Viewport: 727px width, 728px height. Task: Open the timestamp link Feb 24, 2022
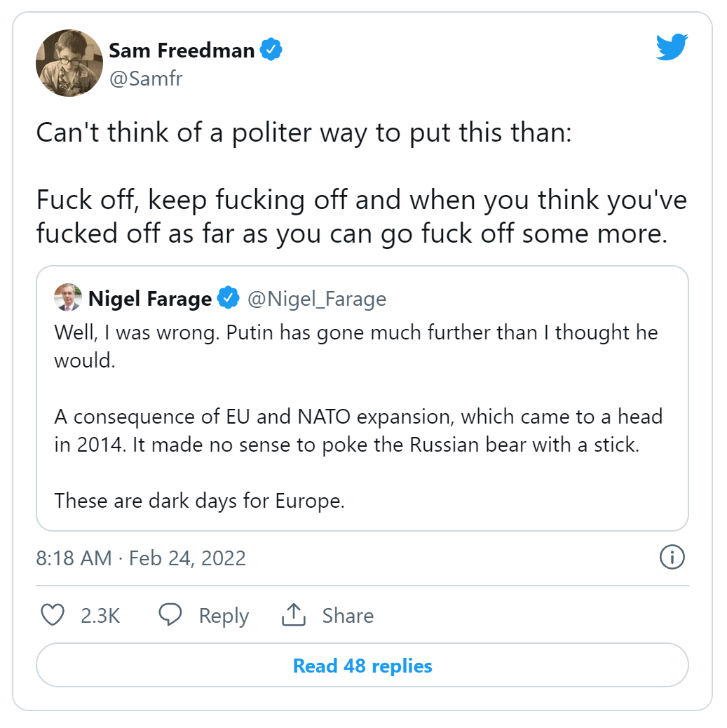[x=142, y=558]
